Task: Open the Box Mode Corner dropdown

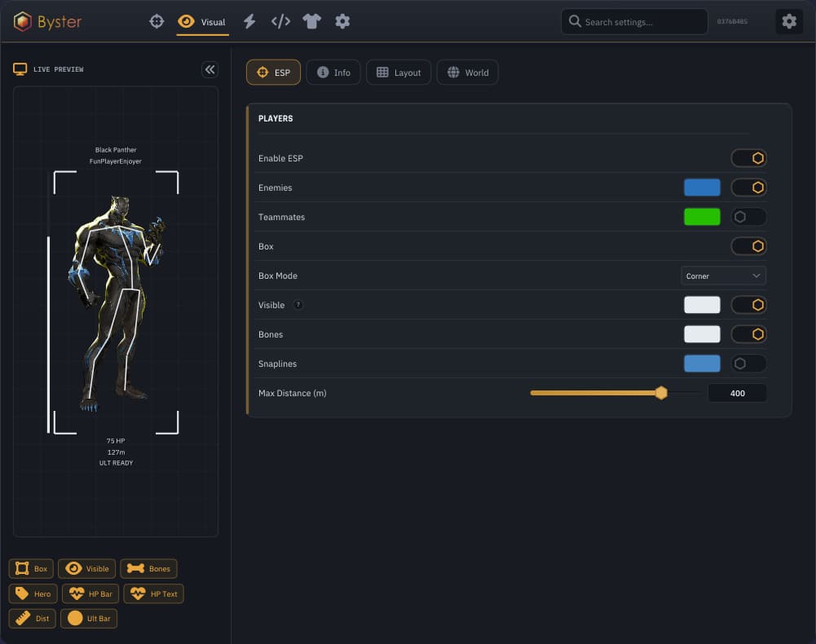Action: 723,276
